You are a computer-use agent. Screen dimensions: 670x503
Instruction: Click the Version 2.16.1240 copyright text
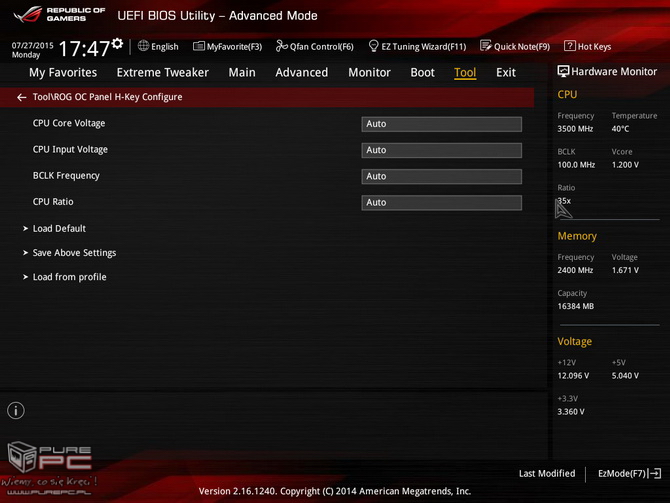tap(335, 491)
